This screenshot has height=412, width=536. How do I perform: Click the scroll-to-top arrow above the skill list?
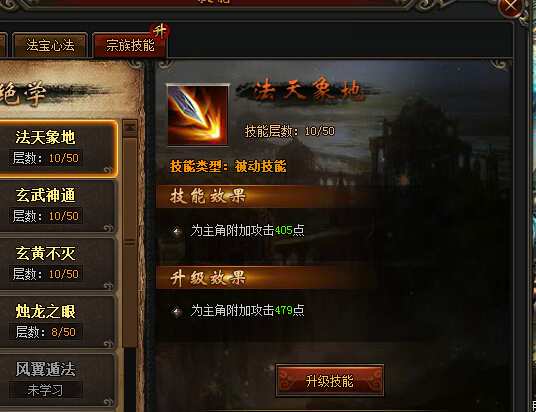click(x=130, y=128)
